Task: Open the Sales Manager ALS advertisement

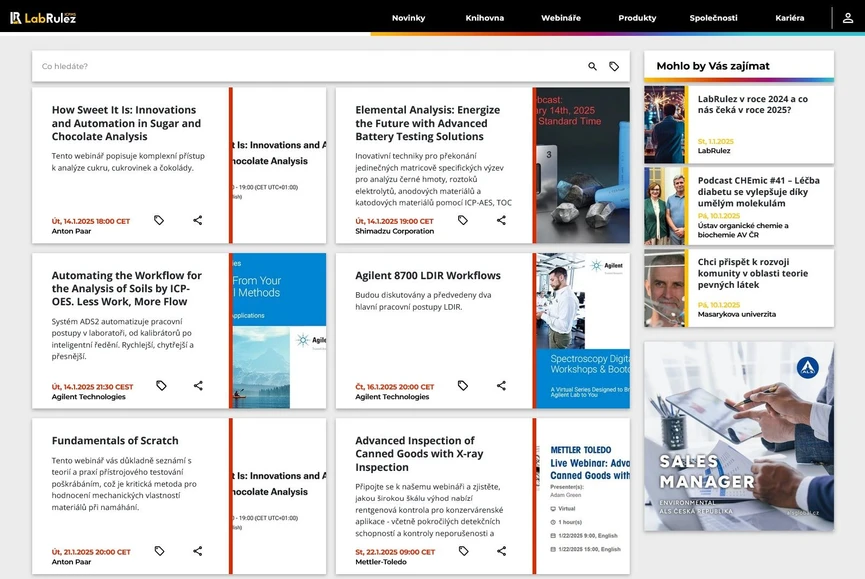Action: pyautogui.click(x=739, y=436)
